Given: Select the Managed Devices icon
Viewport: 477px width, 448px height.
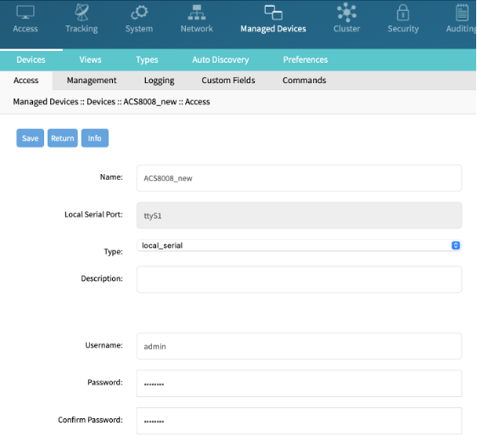Looking at the screenshot, I should pos(273,13).
